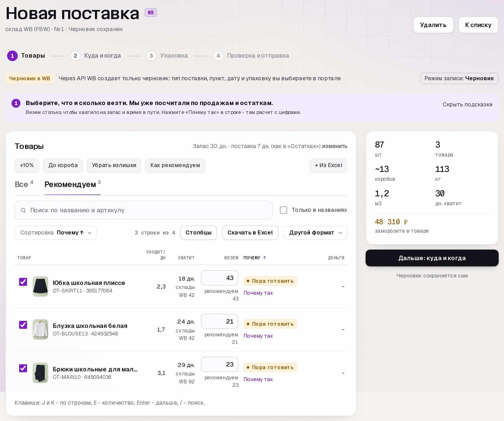Click the WB marketplace badge near the title
This screenshot has width=504, height=421.
coord(151,12)
